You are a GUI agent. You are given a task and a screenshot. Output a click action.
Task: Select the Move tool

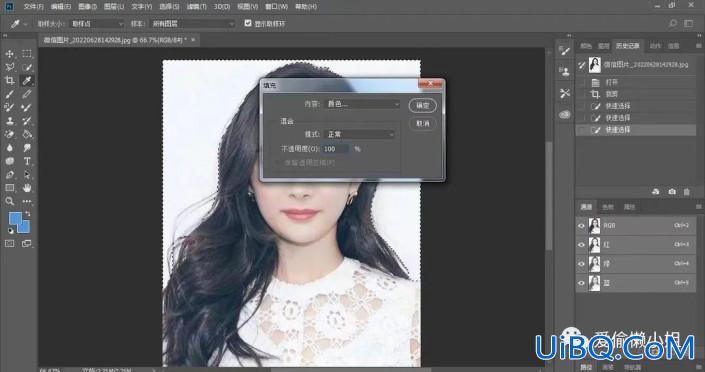coord(9,54)
